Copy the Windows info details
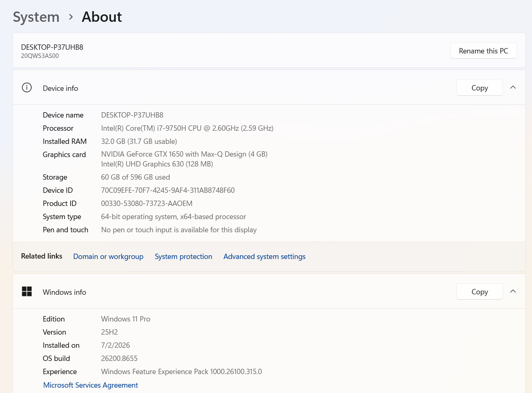 click(479, 291)
